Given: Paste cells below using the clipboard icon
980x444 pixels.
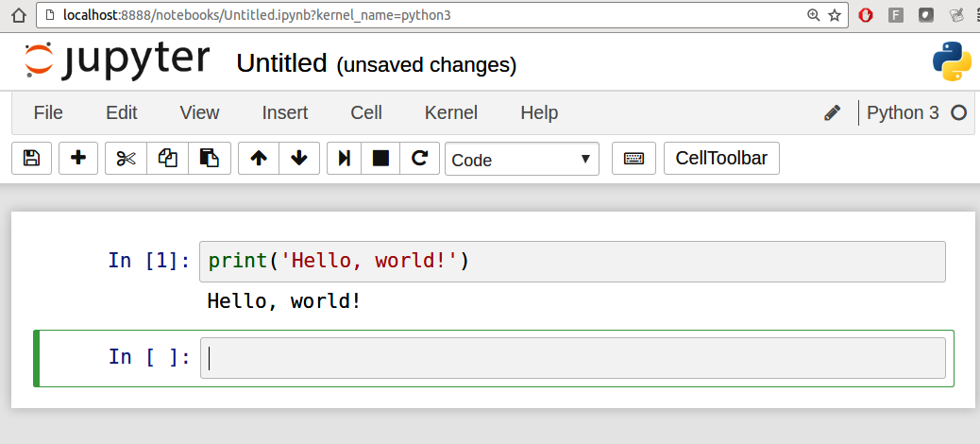Looking at the screenshot, I should pos(210,159).
